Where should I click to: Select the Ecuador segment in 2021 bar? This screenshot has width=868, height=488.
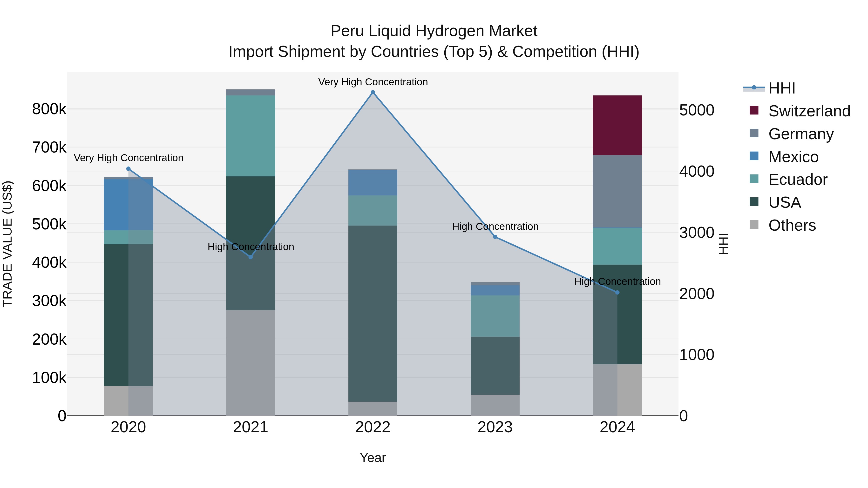tap(251, 136)
